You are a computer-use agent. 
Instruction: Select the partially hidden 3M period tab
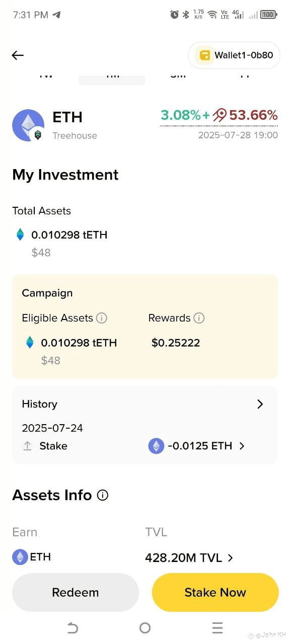pyautogui.click(x=178, y=76)
